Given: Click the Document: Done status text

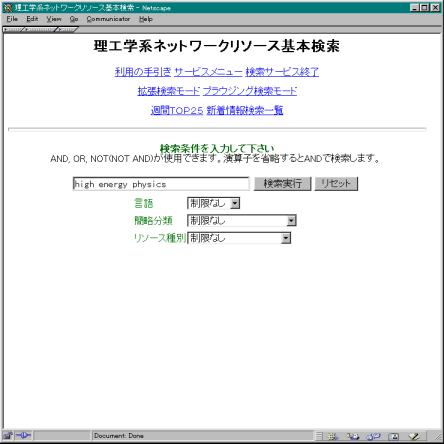Looking at the screenshot, I should 119,436.
